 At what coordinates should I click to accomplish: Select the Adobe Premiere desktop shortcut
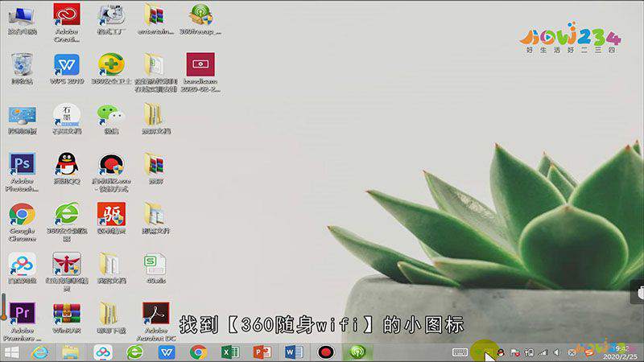point(23,323)
